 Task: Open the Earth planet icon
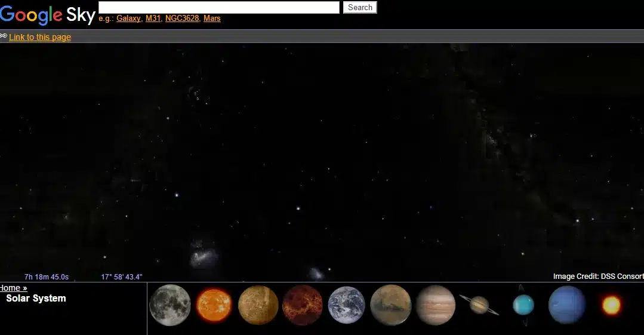[x=346, y=305]
